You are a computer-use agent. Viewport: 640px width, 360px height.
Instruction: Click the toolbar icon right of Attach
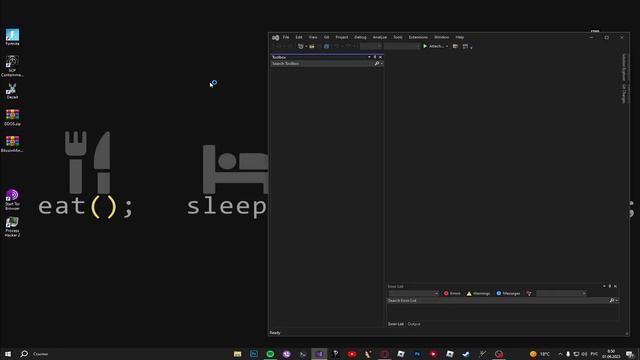pos(456,47)
